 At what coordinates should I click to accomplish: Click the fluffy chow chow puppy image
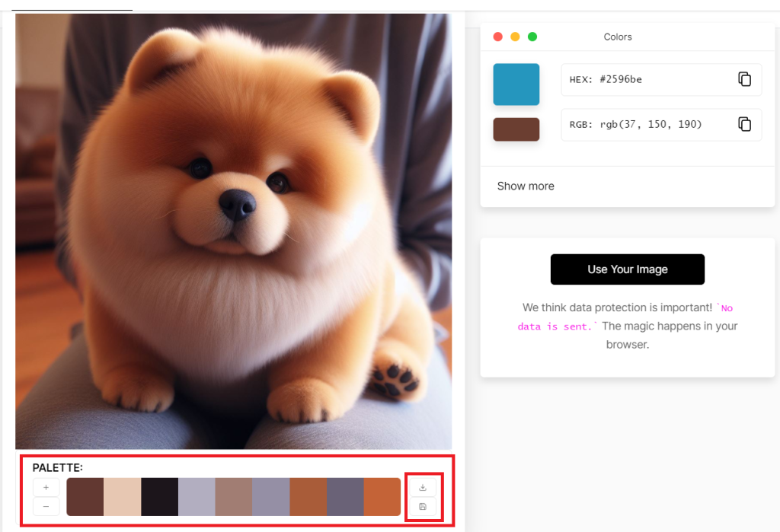click(233, 231)
